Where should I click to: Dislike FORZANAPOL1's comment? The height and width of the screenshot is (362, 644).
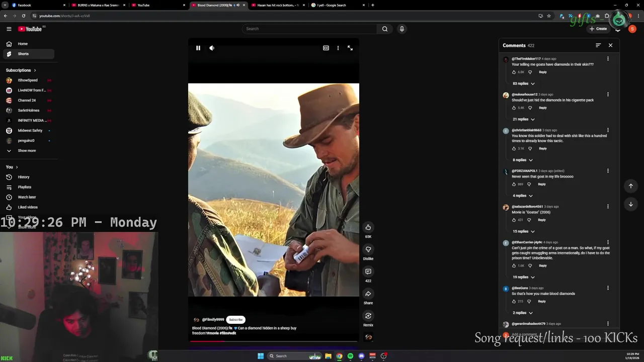tap(529, 184)
